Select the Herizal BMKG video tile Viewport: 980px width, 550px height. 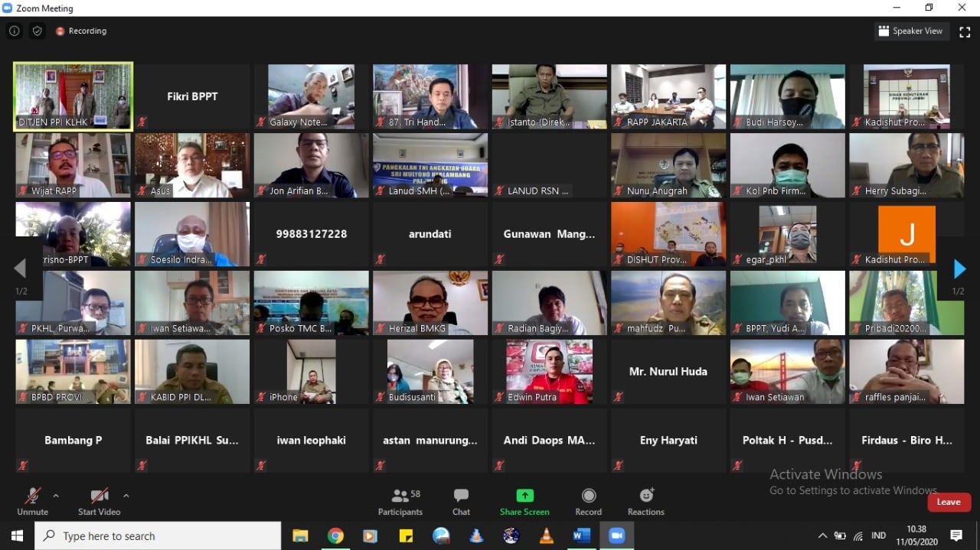(x=430, y=302)
